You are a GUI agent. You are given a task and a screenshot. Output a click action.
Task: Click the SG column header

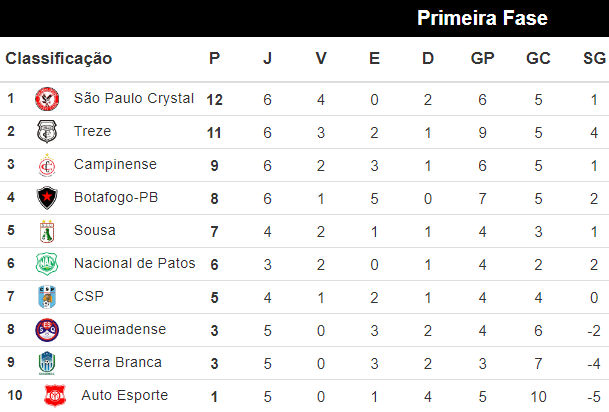[593, 59]
